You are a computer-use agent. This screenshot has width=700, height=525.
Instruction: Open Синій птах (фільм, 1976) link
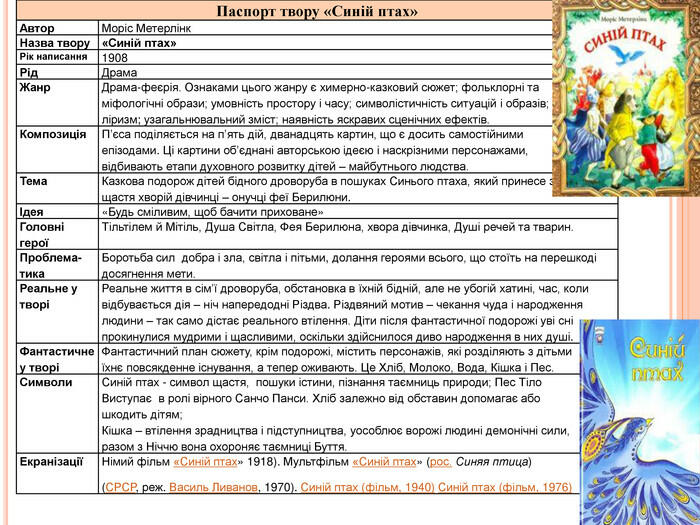point(505,487)
